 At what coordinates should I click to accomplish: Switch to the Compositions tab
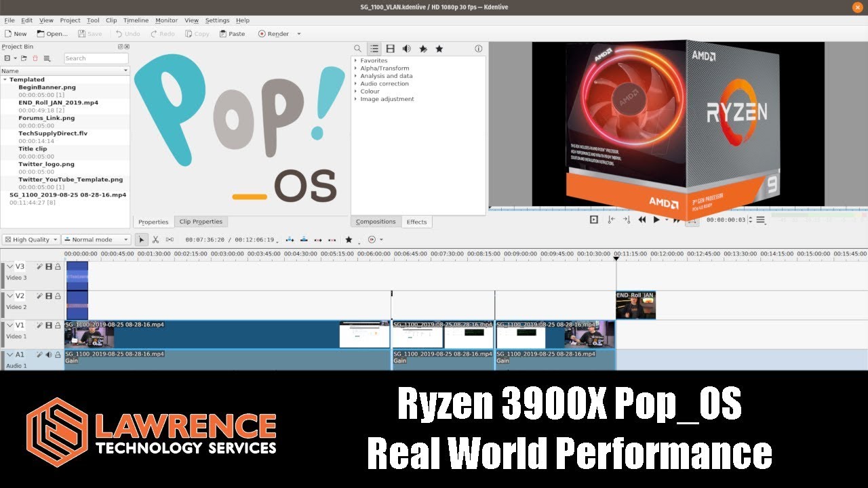pyautogui.click(x=376, y=222)
